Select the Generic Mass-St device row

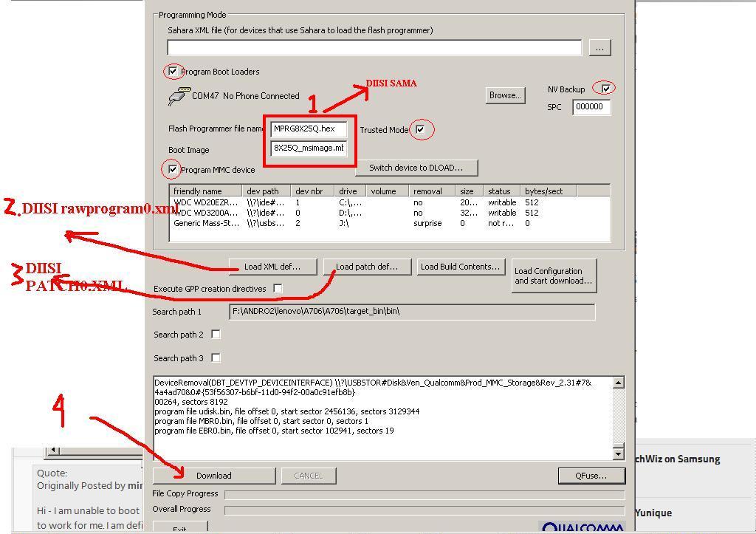[390, 223]
